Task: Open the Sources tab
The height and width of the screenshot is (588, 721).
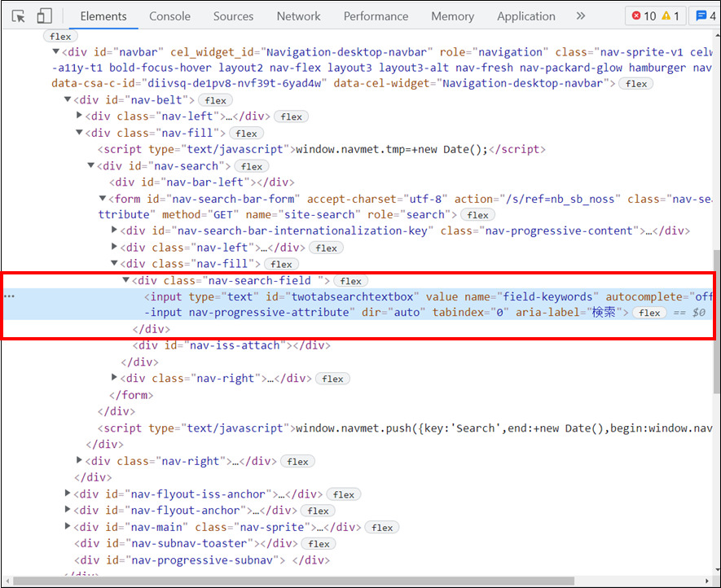Action: point(233,16)
